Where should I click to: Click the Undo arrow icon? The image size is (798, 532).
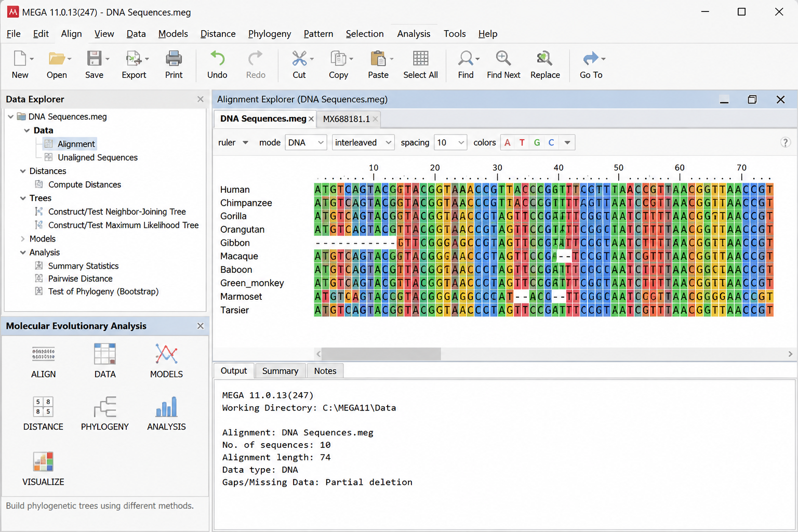point(217,58)
